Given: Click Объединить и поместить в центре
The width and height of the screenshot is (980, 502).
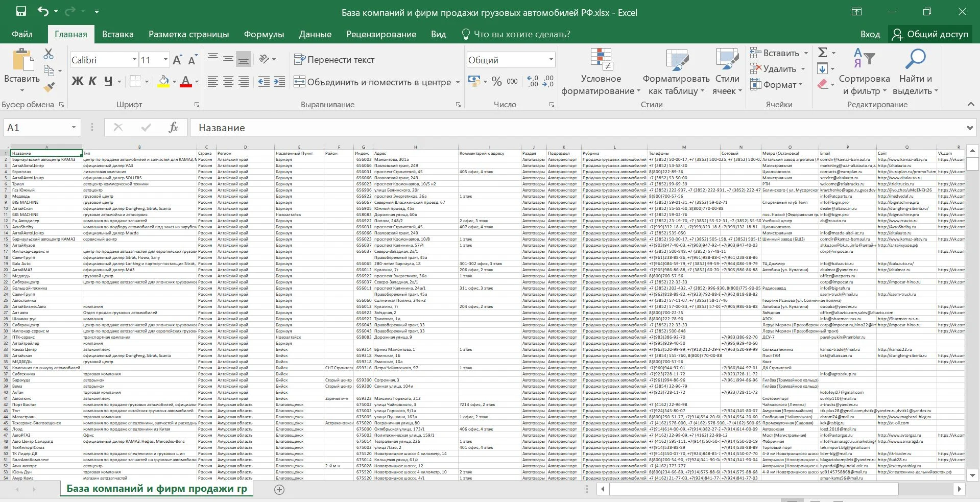Looking at the screenshot, I should tap(372, 82).
